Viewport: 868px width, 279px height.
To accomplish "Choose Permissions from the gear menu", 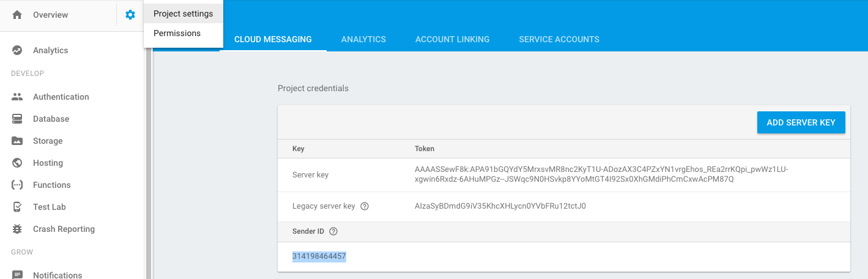I will pyautogui.click(x=184, y=33).
